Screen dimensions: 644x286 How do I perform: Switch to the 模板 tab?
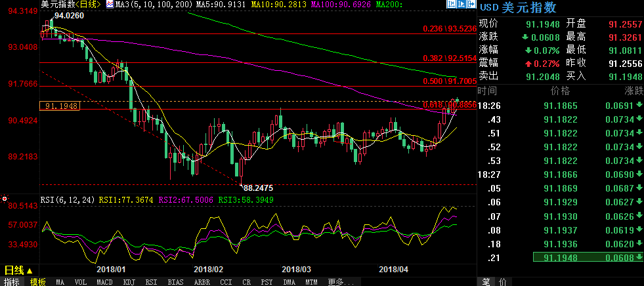(x=37, y=281)
